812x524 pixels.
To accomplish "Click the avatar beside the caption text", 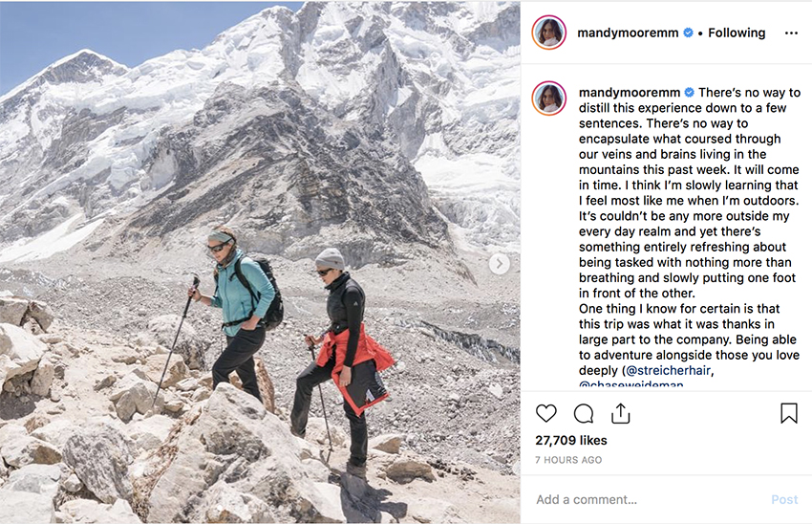I will pos(549,98).
